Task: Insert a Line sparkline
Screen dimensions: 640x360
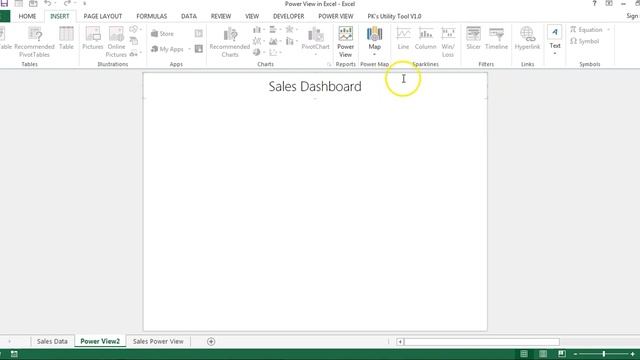Action: (x=403, y=39)
